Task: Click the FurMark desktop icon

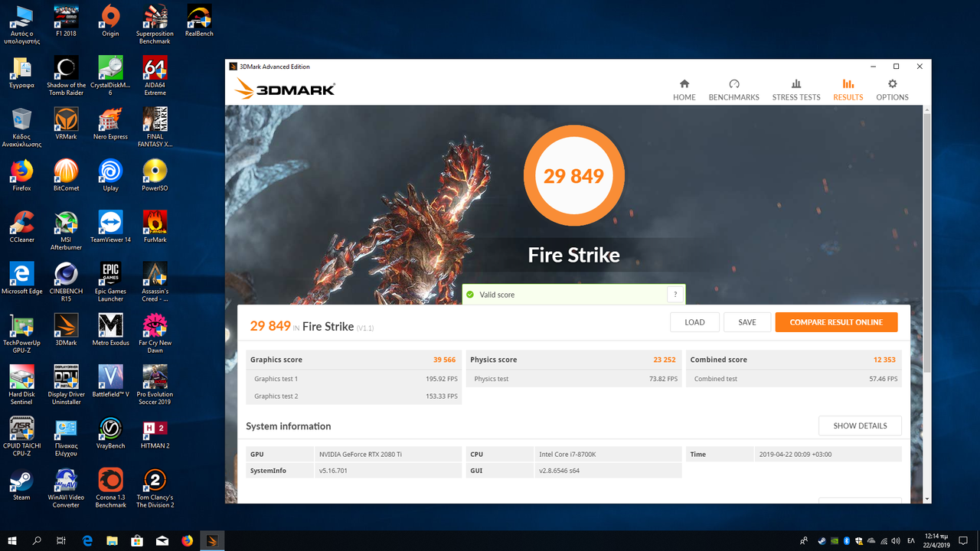Action: [155, 227]
